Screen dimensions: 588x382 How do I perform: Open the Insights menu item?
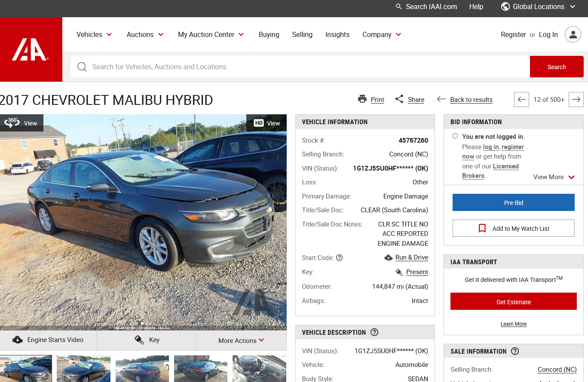[x=337, y=34]
